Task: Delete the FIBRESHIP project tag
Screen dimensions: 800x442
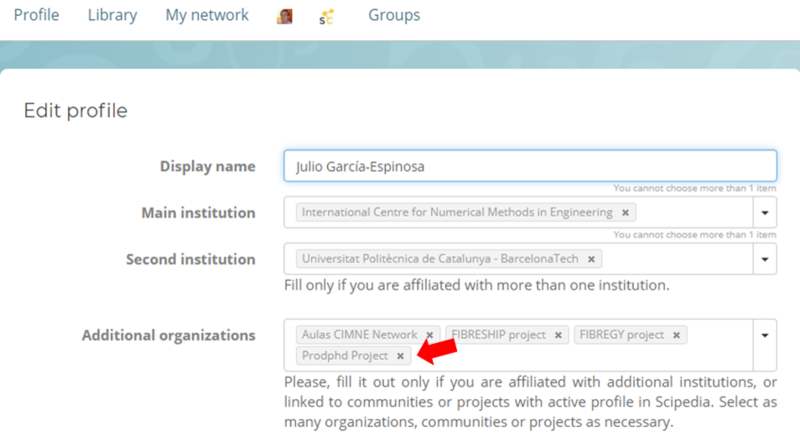Action: pyautogui.click(x=558, y=335)
